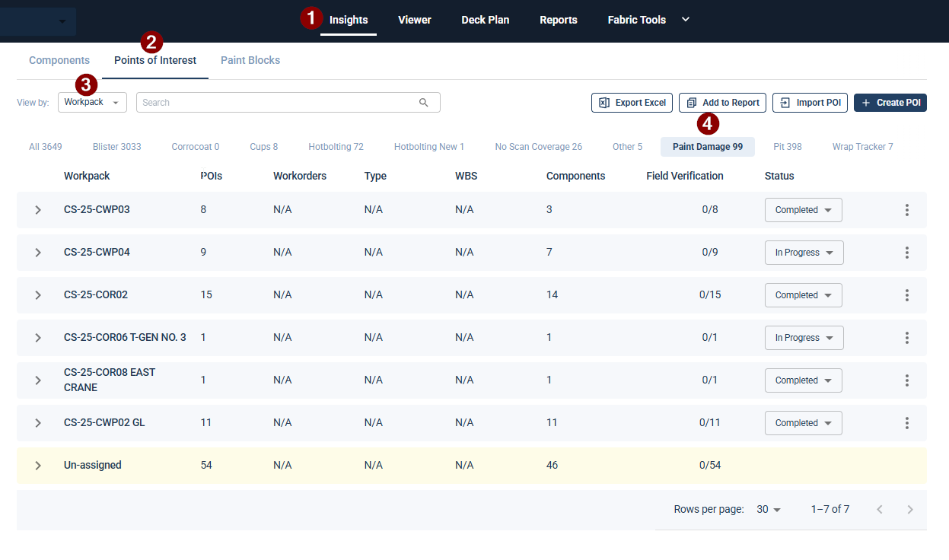This screenshot has height=560, width=949.
Task: Open actions menu for CS-25-COR08 EAST CRANE
Action: [x=906, y=380]
